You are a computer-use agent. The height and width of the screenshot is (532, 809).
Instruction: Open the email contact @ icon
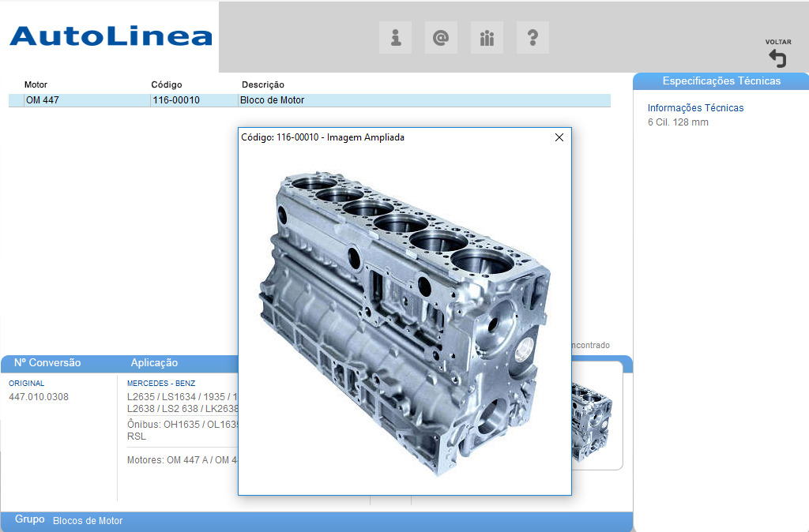pos(441,38)
